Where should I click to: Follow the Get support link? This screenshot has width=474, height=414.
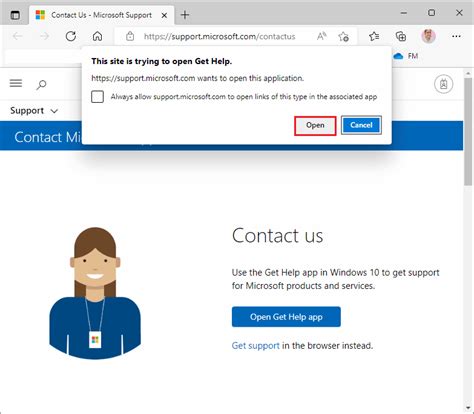click(256, 346)
